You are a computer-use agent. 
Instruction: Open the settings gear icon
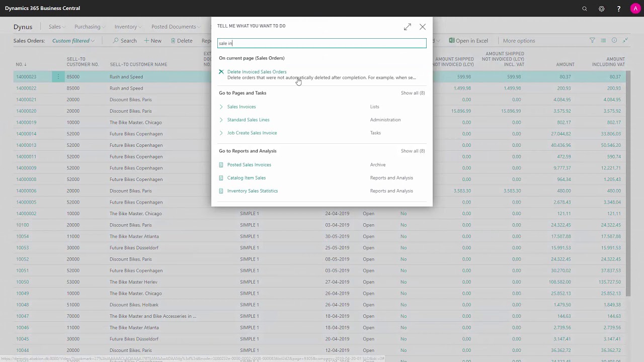coord(601,9)
